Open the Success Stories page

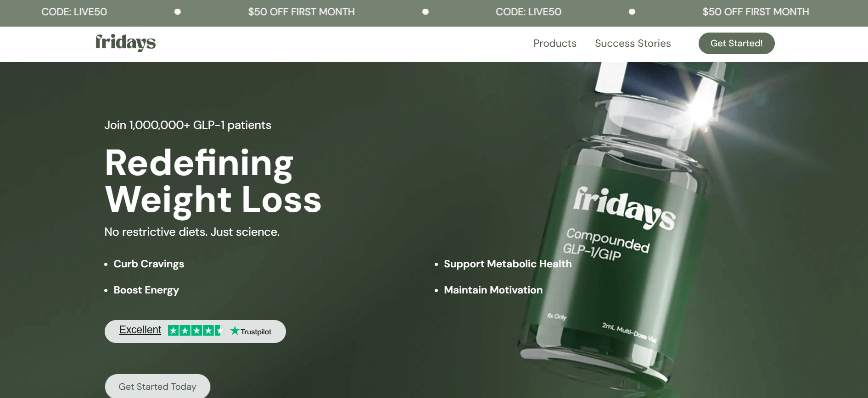click(x=633, y=43)
